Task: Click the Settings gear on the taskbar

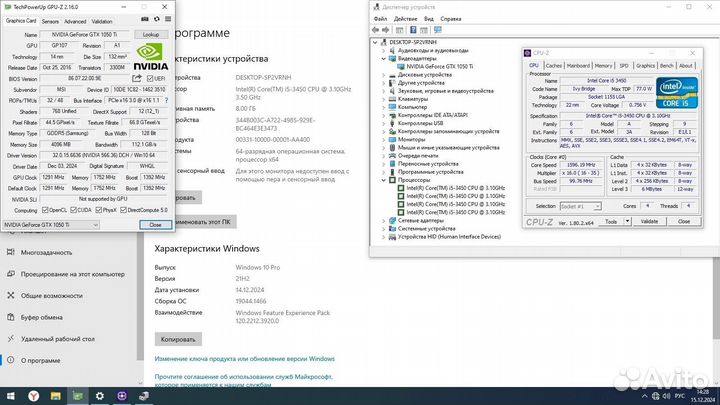Action: click(100, 396)
